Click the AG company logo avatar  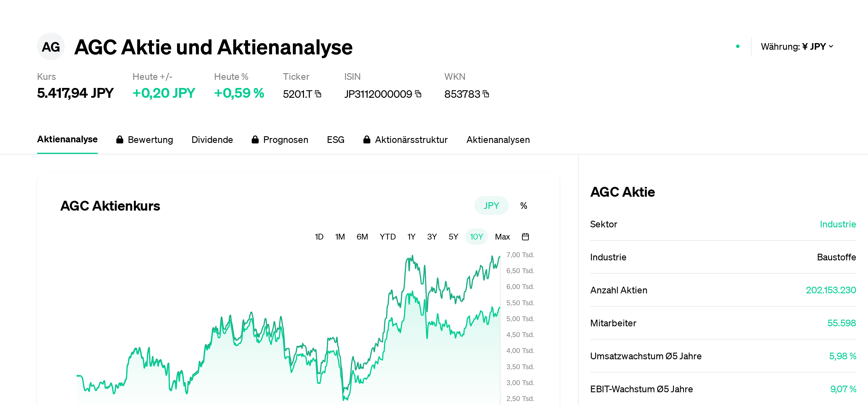pos(51,47)
